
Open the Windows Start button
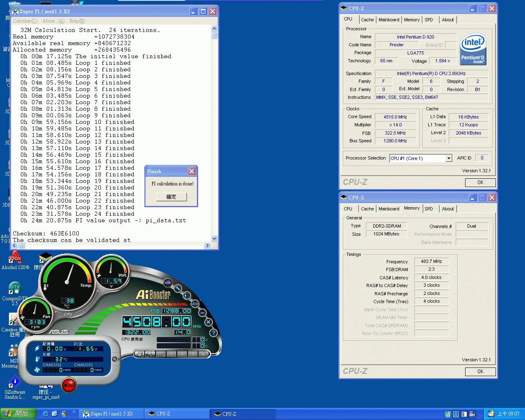tap(18, 414)
